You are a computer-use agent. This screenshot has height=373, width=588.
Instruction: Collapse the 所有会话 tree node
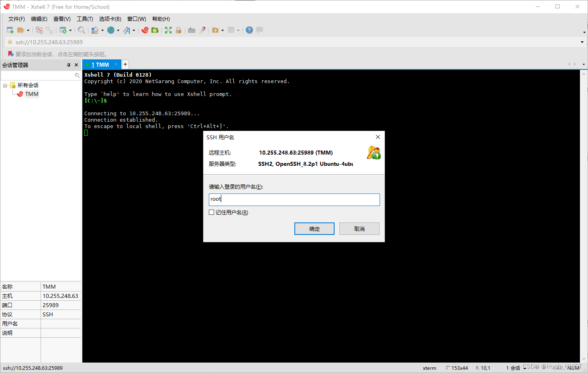[5, 86]
